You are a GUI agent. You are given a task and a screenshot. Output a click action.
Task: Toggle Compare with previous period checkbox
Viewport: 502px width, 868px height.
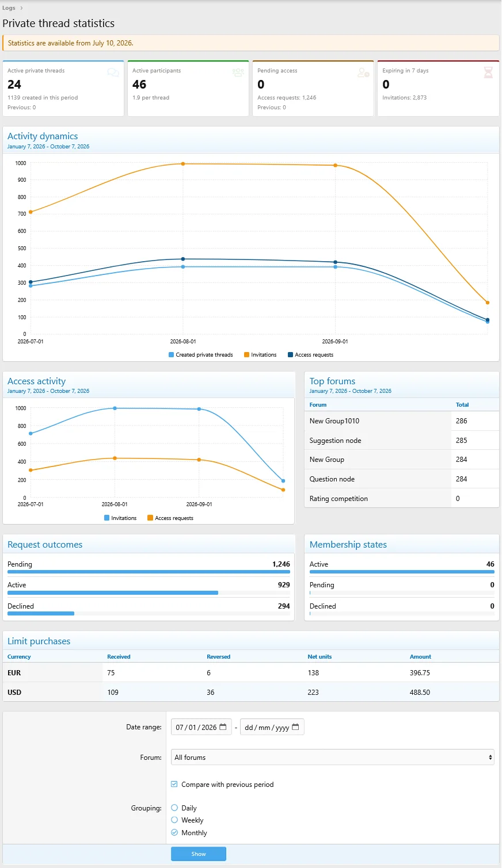click(174, 784)
